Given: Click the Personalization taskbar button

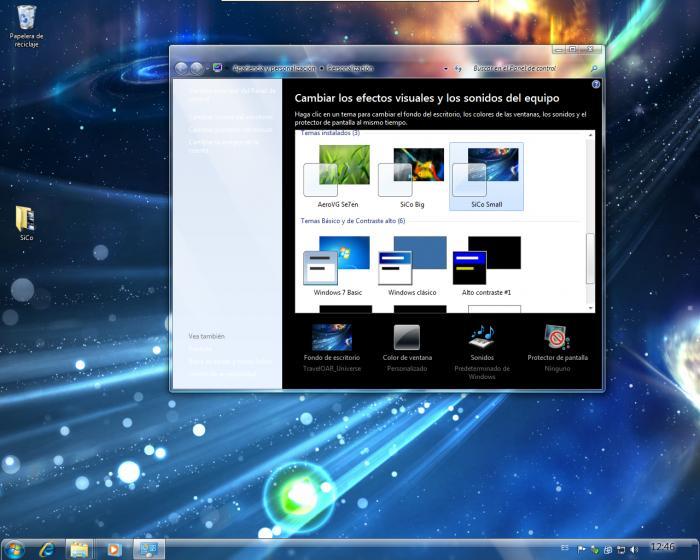Looking at the screenshot, I should [x=149, y=549].
